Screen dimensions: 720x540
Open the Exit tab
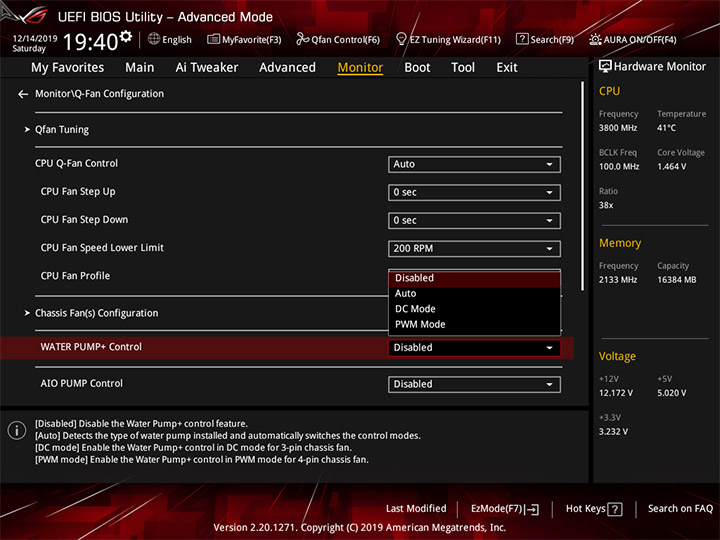[x=507, y=68]
